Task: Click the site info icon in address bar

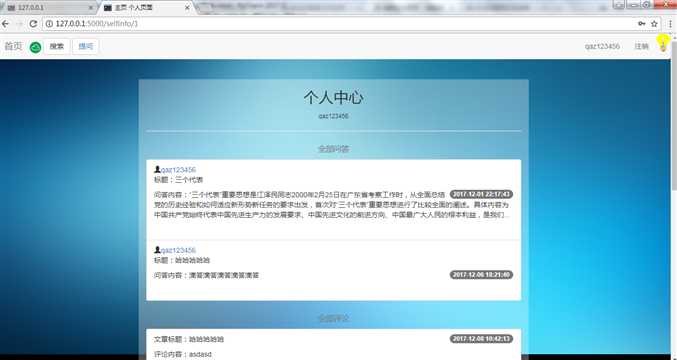Action: [x=49, y=24]
